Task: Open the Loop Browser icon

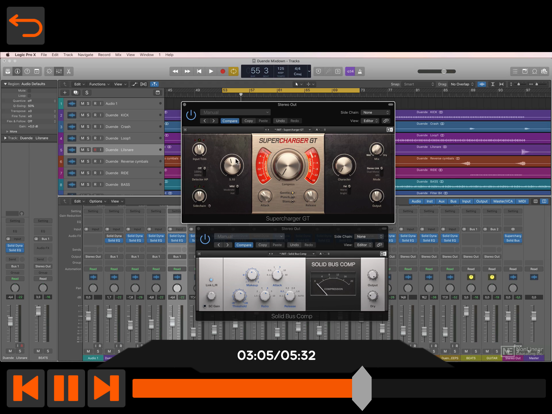Action: pos(534,71)
